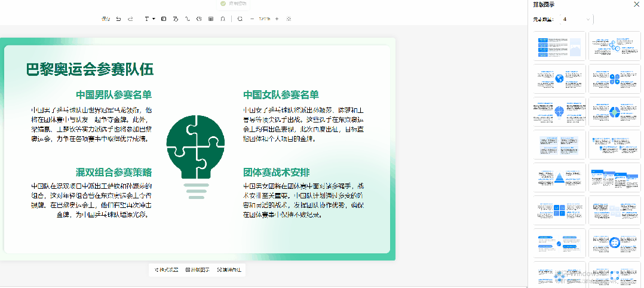Image resolution: width=644 pixels, height=288 pixels.
Task: Select slide title 巴黎奥运会参赛队伍
Action: (x=90, y=69)
